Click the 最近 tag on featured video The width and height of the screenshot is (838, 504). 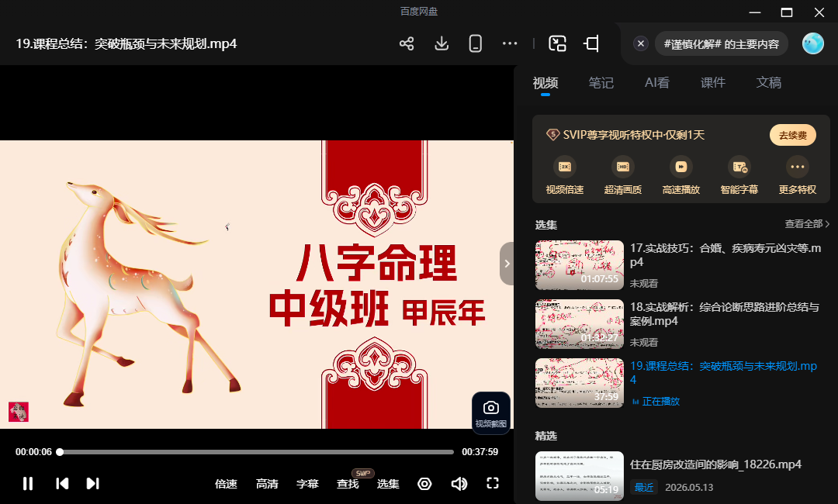pos(644,487)
